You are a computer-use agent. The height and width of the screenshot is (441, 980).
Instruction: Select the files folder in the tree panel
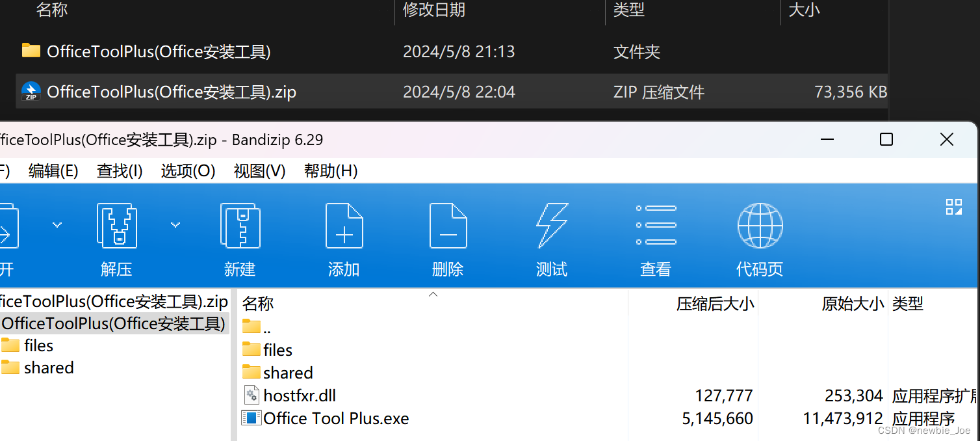point(27,345)
